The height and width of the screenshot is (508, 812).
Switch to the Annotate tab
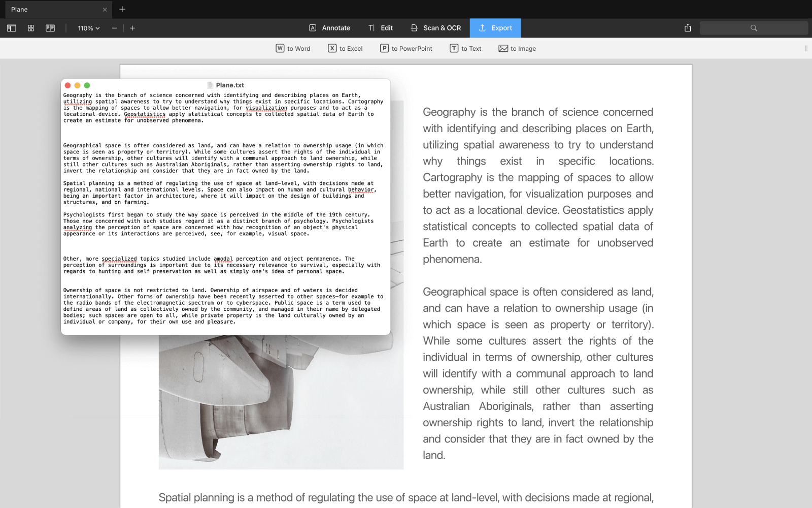coord(330,28)
